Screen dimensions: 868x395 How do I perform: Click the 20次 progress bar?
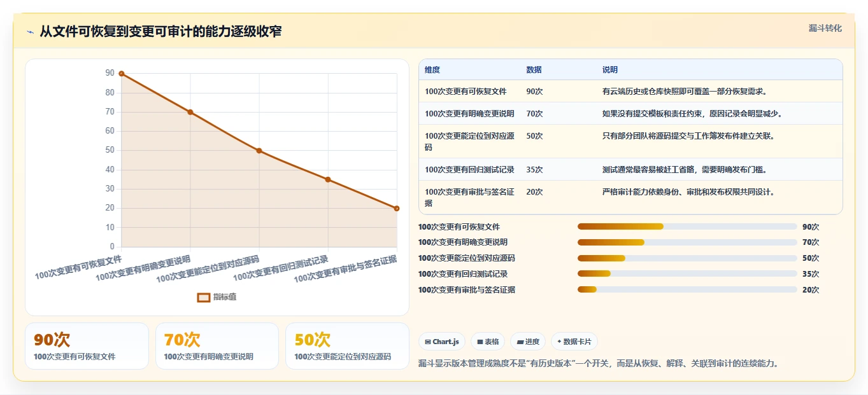[687, 290]
